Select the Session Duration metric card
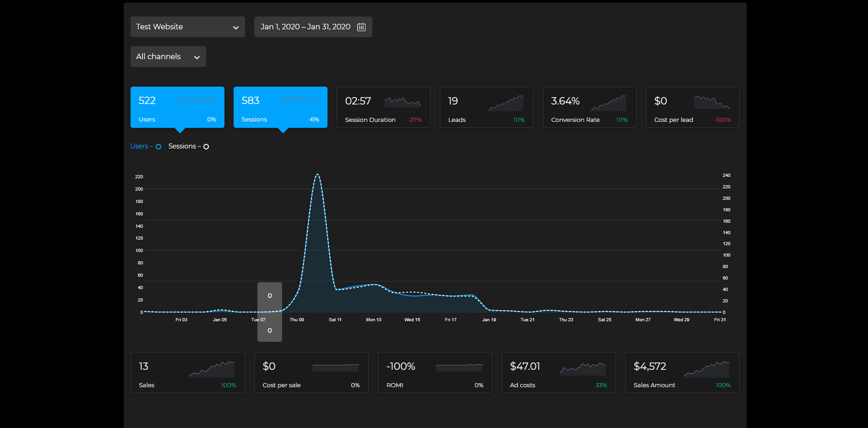The width and height of the screenshot is (868, 428). 383,108
